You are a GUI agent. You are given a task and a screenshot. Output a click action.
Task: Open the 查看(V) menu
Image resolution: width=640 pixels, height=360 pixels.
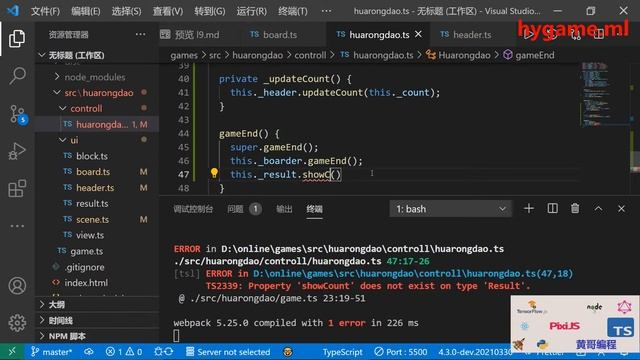tap(168, 11)
